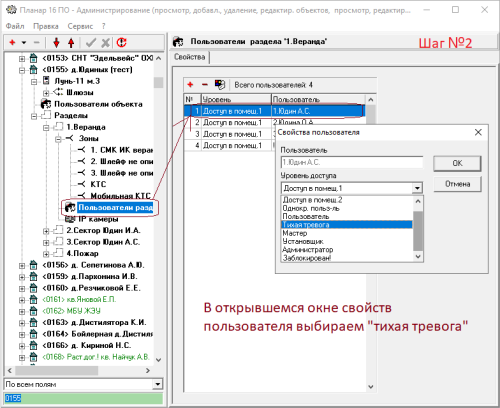Expand the 2.Сектор Юдин И.А. section
Screen dimensions: 500x408
pyautogui.click(x=46, y=231)
